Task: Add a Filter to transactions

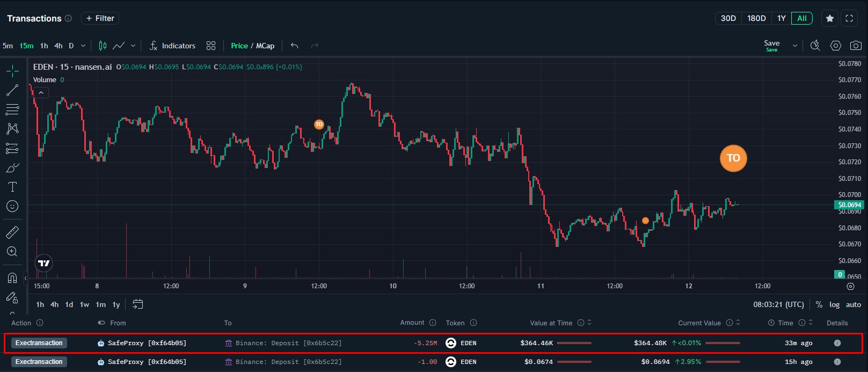Action: click(100, 18)
